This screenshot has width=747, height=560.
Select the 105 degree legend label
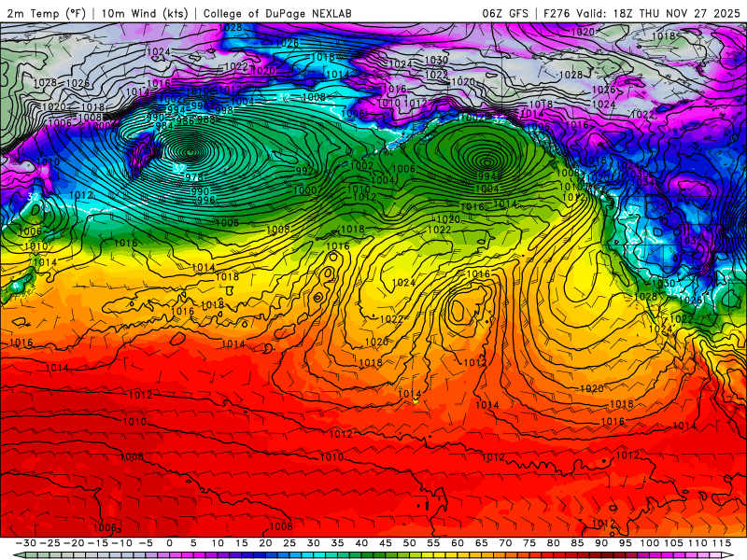click(673, 543)
